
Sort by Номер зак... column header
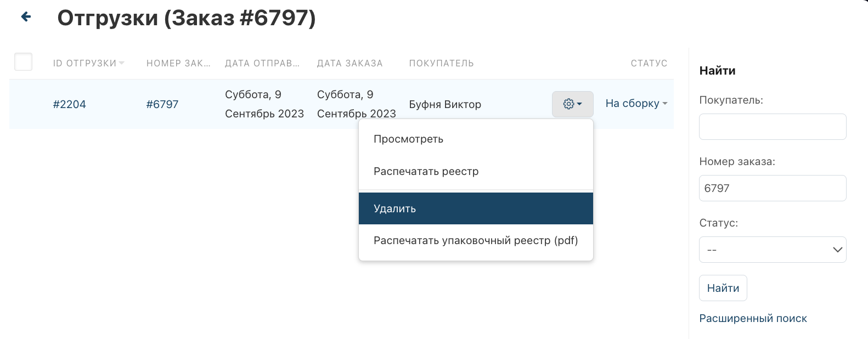[x=178, y=63]
